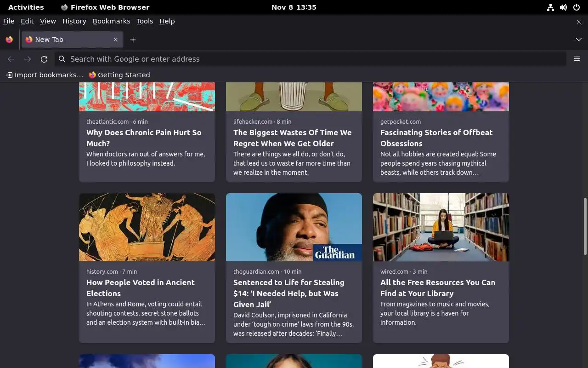
Task: Click the colorful dolls getpocket thumbnail
Action: 441,97
